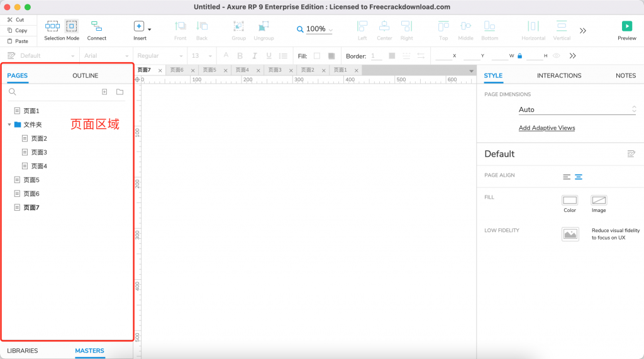The width and height of the screenshot is (644, 359).
Task: Click the Preview play icon
Action: pos(626,26)
